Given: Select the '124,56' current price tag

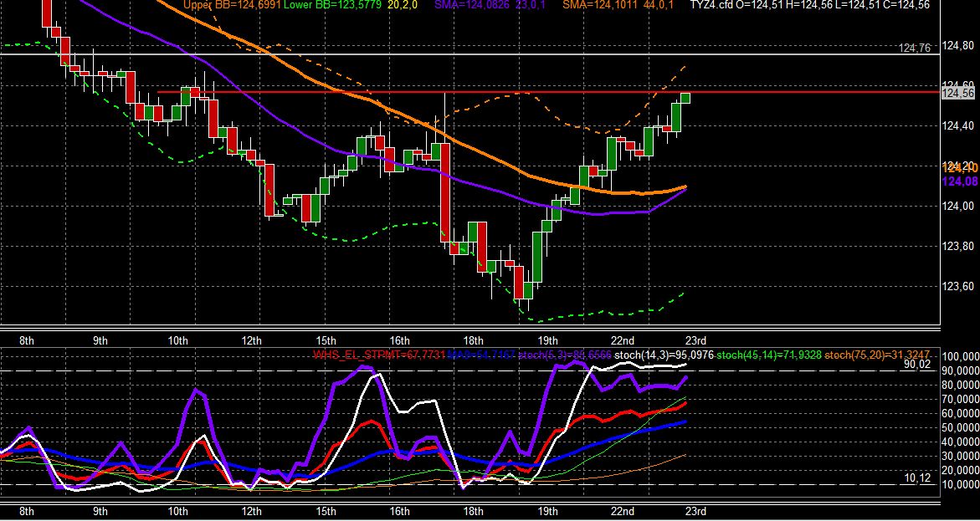Looking at the screenshot, I should [958, 93].
